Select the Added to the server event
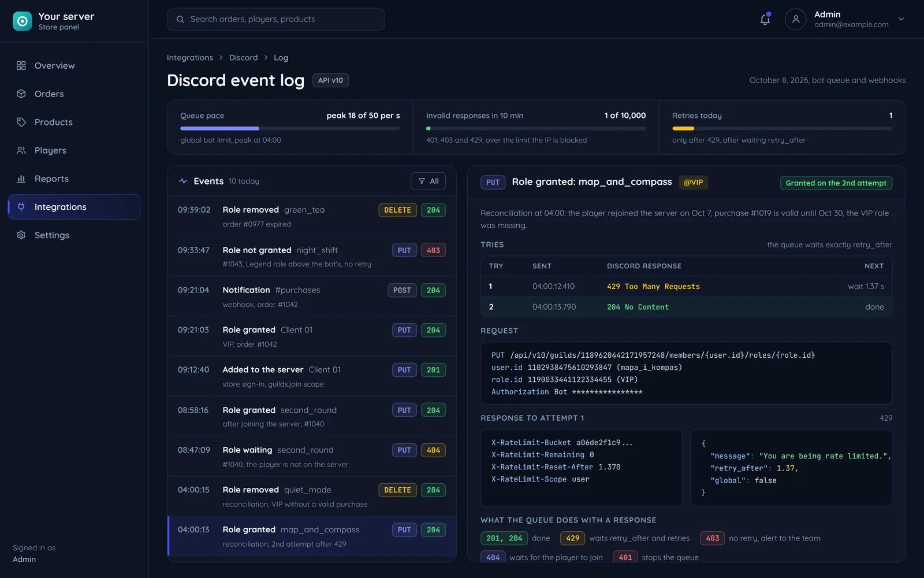Image resolution: width=924 pixels, height=578 pixels. pyautogui.click(x=312, y=376)
